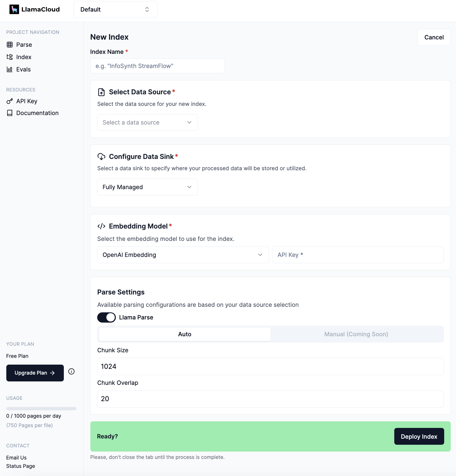Click the daily usage progress bar
Screen dimensions: 456x476
coord(41,408)
